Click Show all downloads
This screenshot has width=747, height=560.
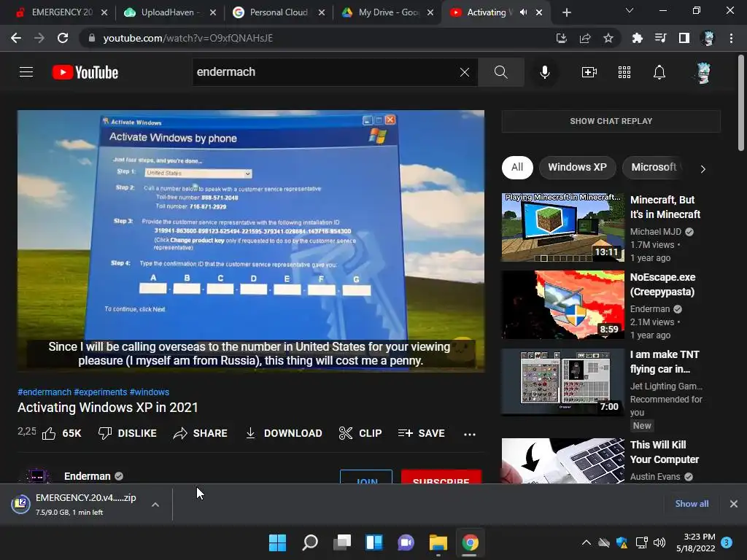(692, 504)
